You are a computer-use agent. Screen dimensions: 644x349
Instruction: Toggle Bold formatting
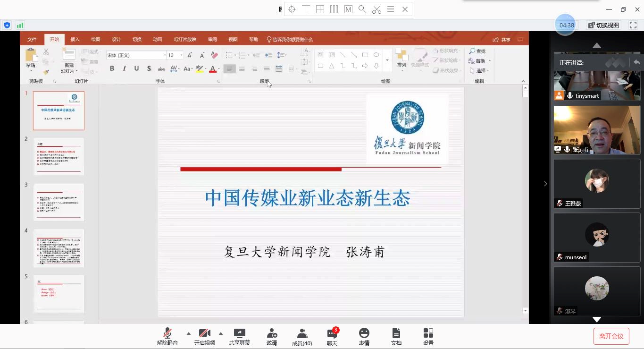click(x=112, y=69)
